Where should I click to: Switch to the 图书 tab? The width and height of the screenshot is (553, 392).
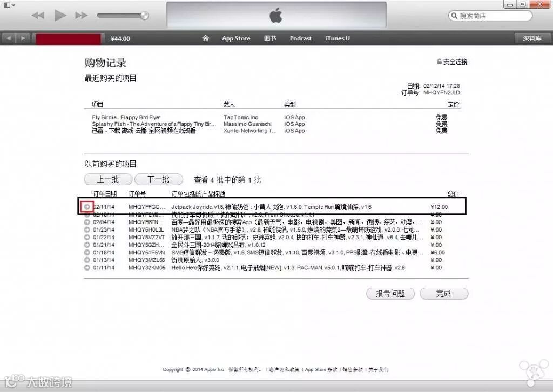point(270,38)
